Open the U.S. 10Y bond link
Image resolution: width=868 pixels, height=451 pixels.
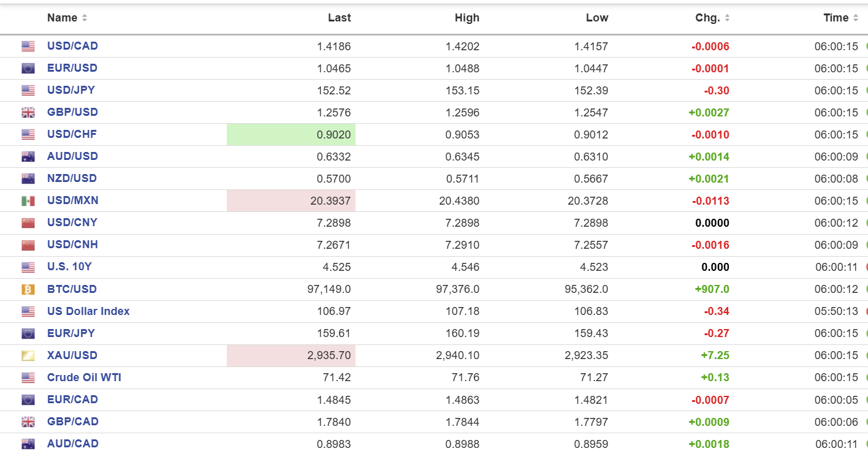click(x=69, y=267)
